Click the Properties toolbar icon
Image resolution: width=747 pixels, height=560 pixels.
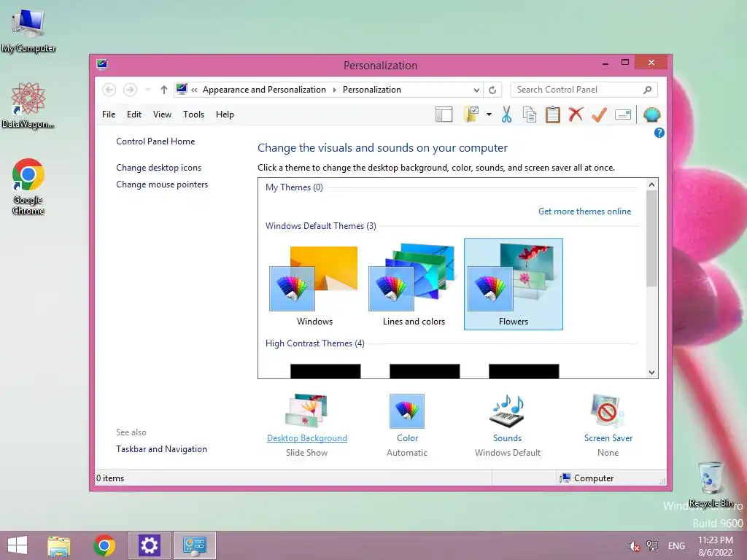tap(623, 114)
